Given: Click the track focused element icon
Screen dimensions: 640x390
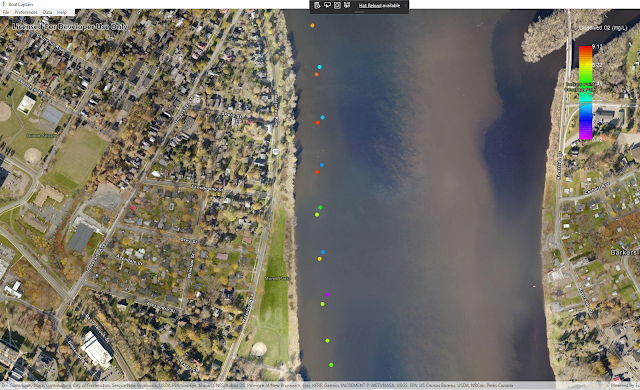Looking at the screenshot, I should [x=347, y=5].
